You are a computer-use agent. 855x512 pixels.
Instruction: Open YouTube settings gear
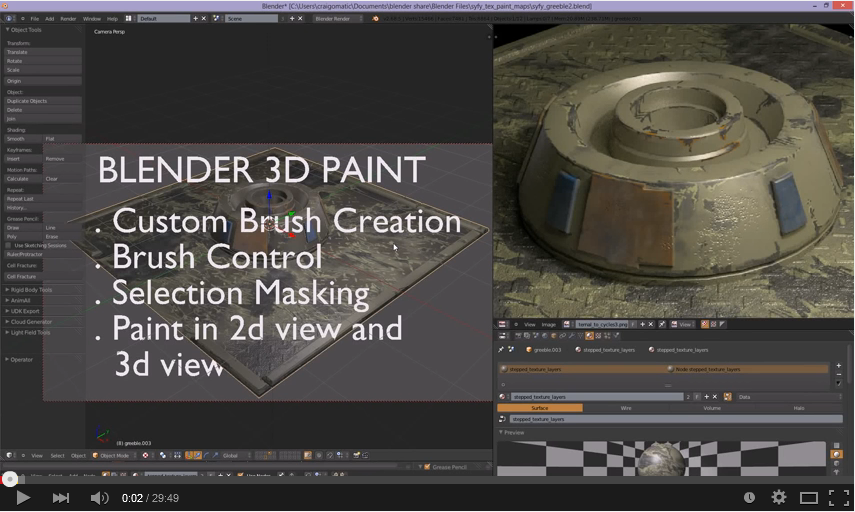point(779,497)
